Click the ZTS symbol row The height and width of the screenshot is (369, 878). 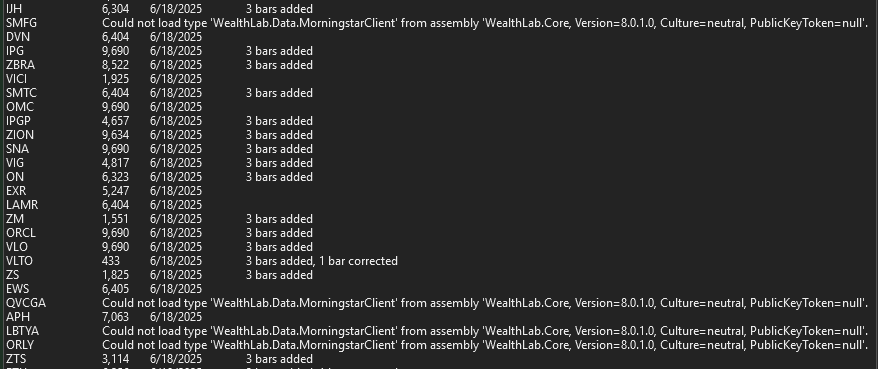coord(439,359)
